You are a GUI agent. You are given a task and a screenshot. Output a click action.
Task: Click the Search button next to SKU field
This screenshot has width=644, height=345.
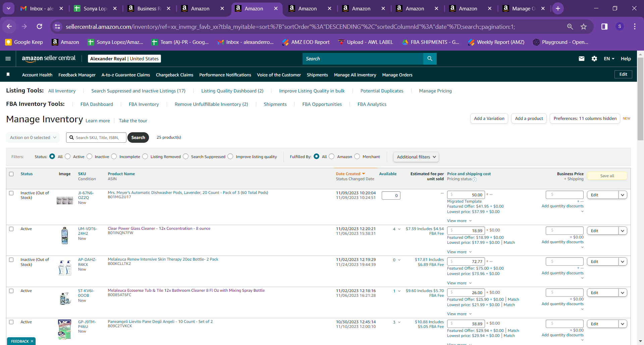pyautogui.click(x=138, y=137)
